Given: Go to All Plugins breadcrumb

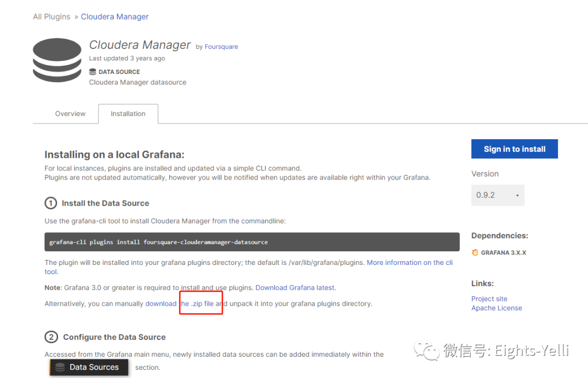Looking at the screenshot, I should (51, 17).
